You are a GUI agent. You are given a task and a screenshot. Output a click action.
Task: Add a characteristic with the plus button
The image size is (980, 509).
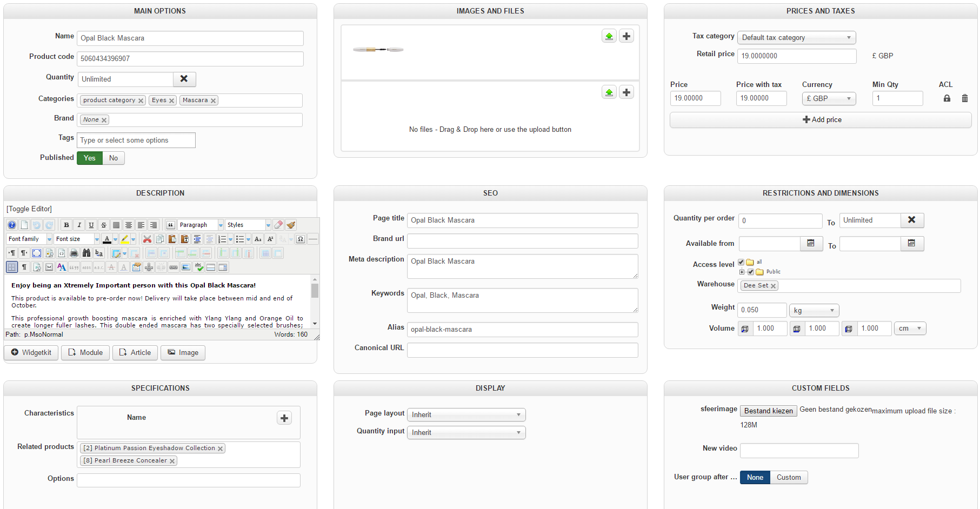point(284,418)
